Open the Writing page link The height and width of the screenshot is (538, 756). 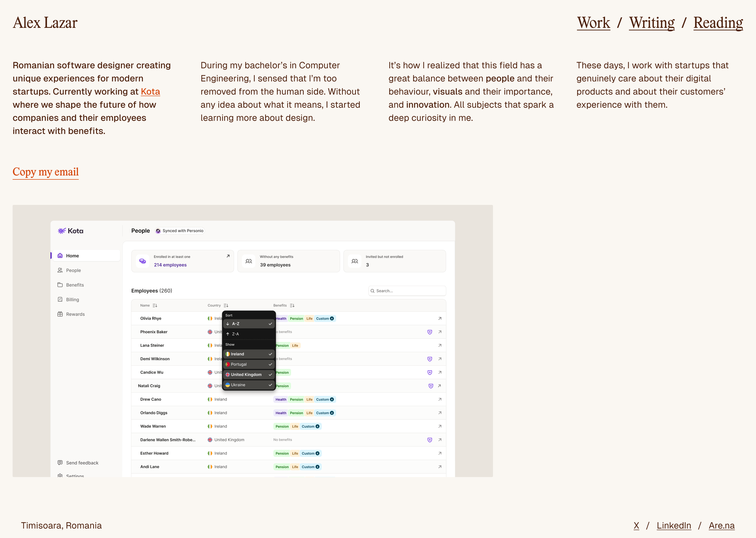click(x=652, y=23)
